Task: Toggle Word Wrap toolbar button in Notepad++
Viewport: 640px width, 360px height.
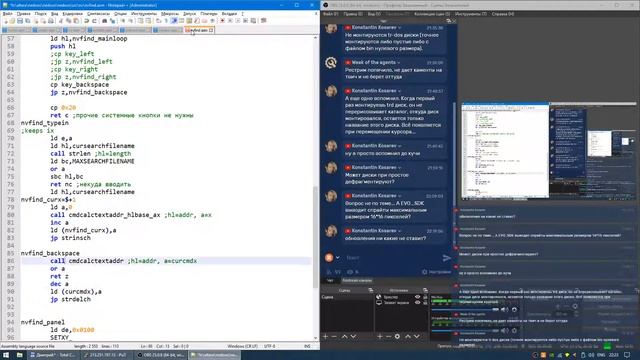Action: click(157, 20)
